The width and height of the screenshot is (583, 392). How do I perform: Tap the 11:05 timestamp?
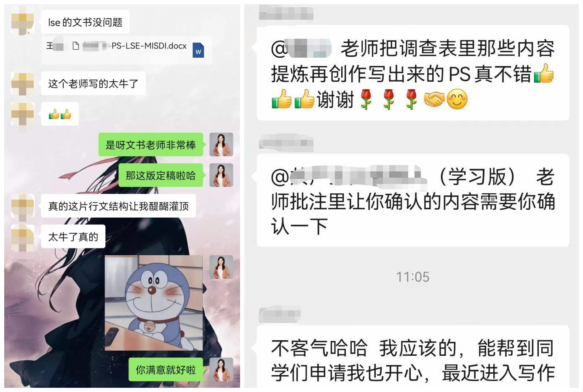point(412,277)
